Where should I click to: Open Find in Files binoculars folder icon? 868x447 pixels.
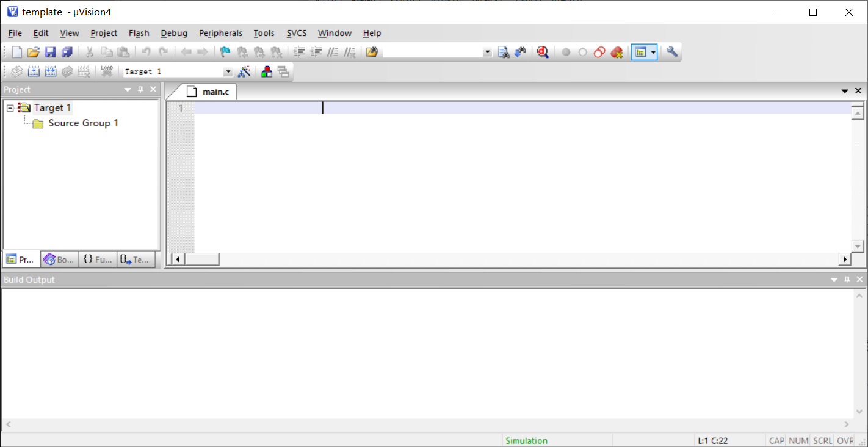point(372,53)
